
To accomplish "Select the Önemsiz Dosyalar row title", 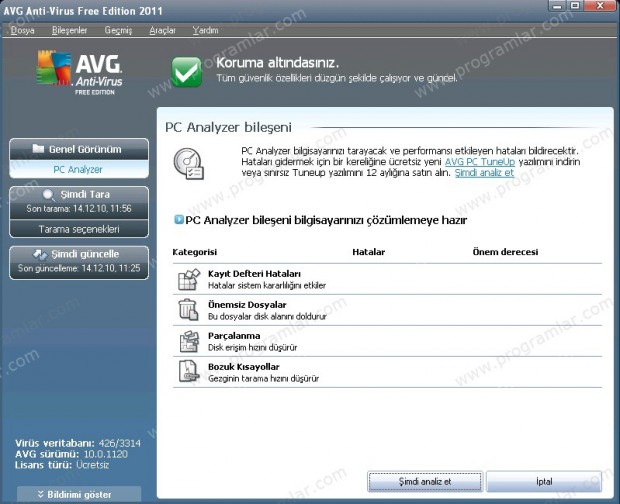I will (247, 304).
